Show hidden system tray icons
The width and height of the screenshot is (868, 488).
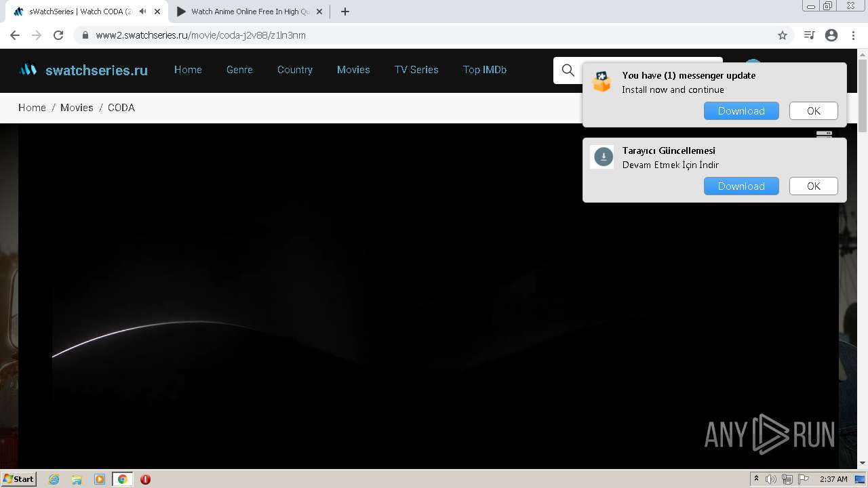coord(756,479)
